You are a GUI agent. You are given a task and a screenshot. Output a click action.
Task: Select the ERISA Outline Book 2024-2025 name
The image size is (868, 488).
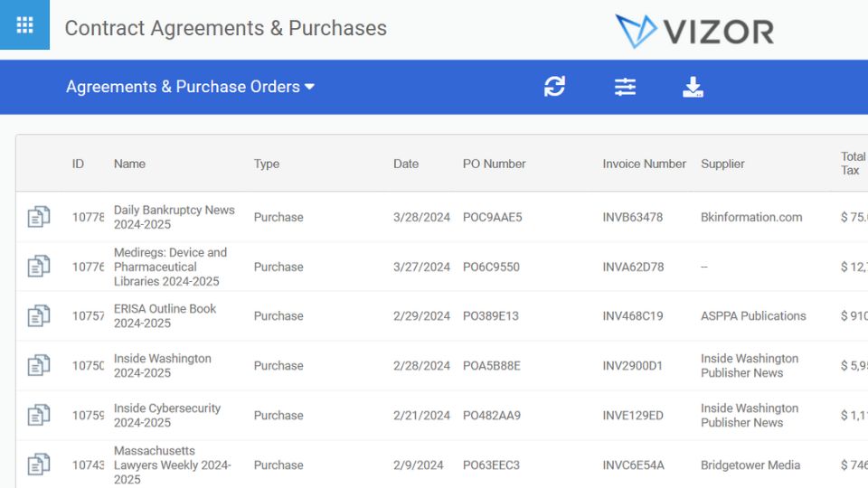tap(165, 316)
